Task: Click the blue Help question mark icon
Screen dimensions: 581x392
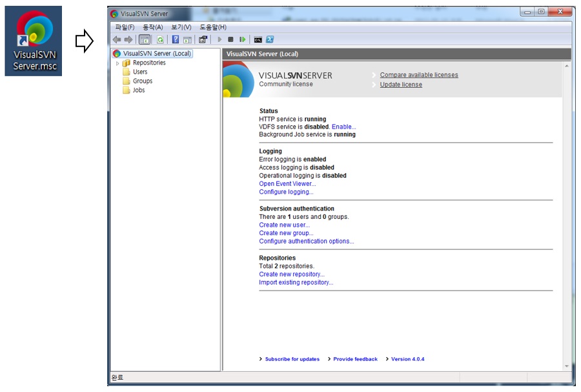Action: 176,39
